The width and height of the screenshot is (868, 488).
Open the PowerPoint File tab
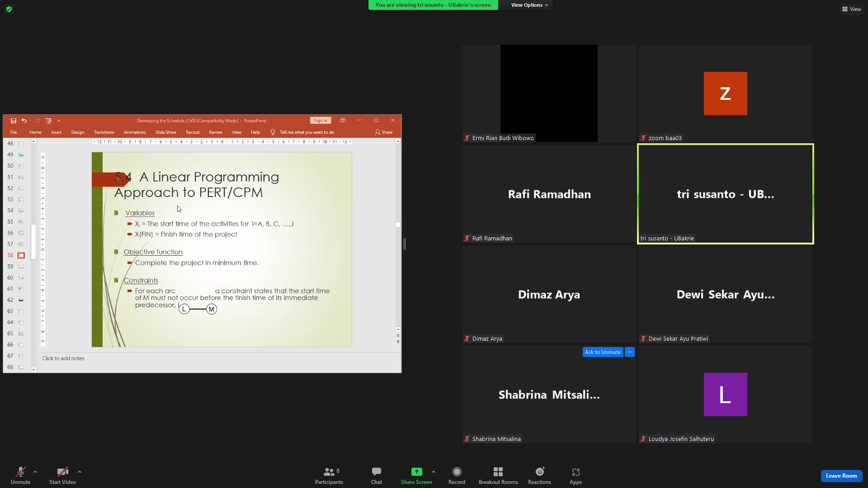14,132
